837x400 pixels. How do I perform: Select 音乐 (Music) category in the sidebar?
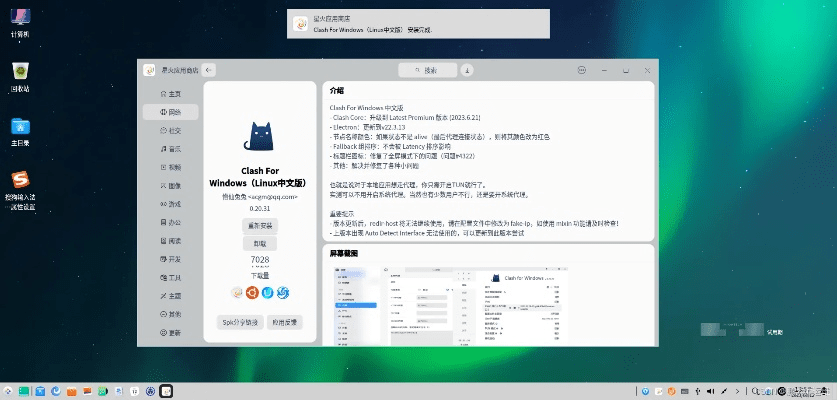171,149
